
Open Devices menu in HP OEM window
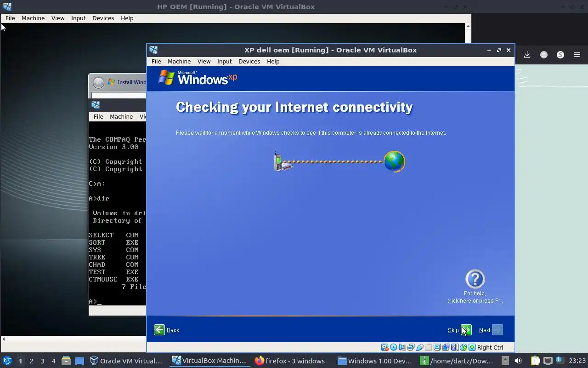click(x=103, y=18)
